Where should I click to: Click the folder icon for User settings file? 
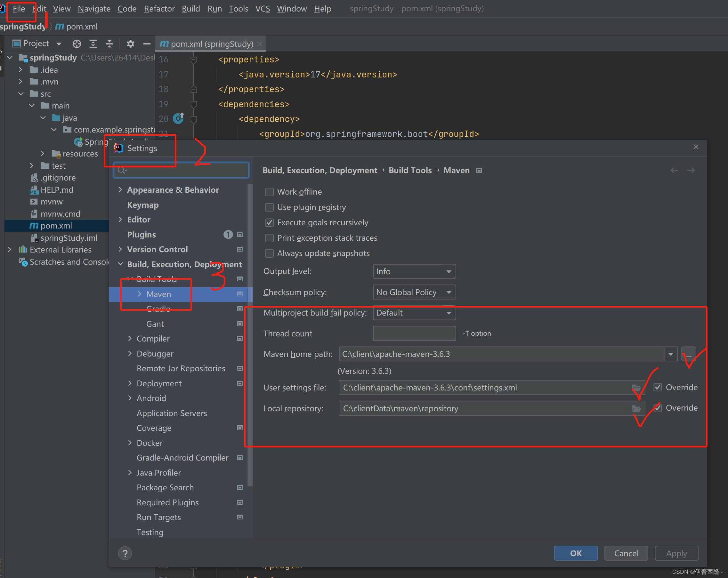(636, 388)
